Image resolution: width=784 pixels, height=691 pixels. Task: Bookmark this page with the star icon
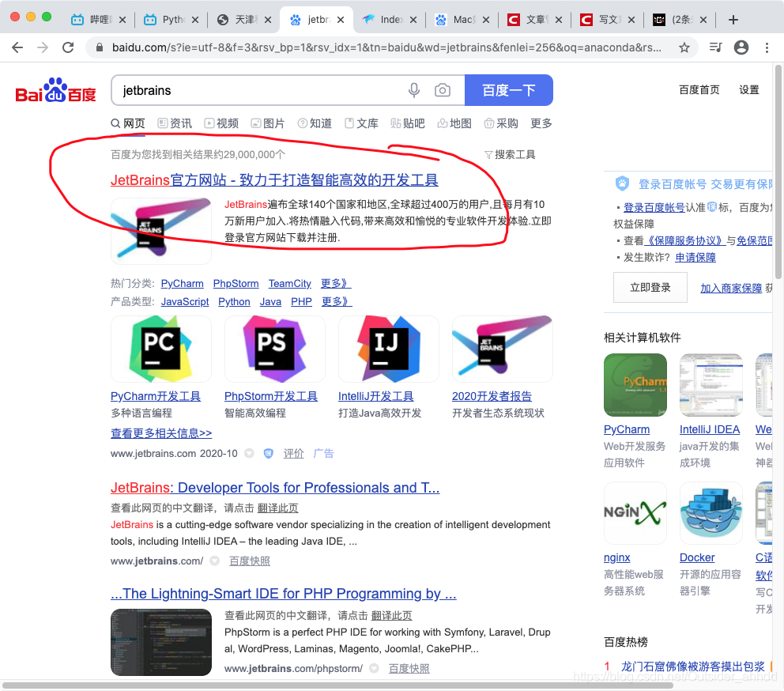pos(684,47)
